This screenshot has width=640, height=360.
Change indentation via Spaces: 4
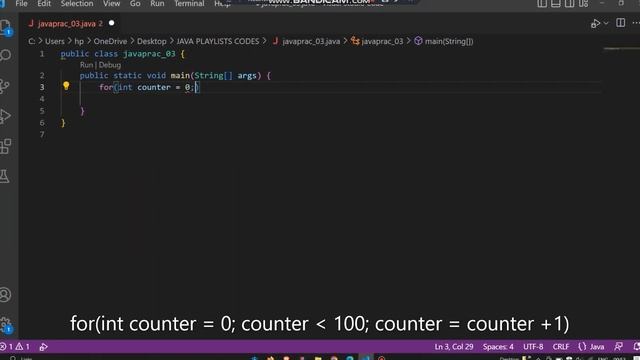point(498,347)
